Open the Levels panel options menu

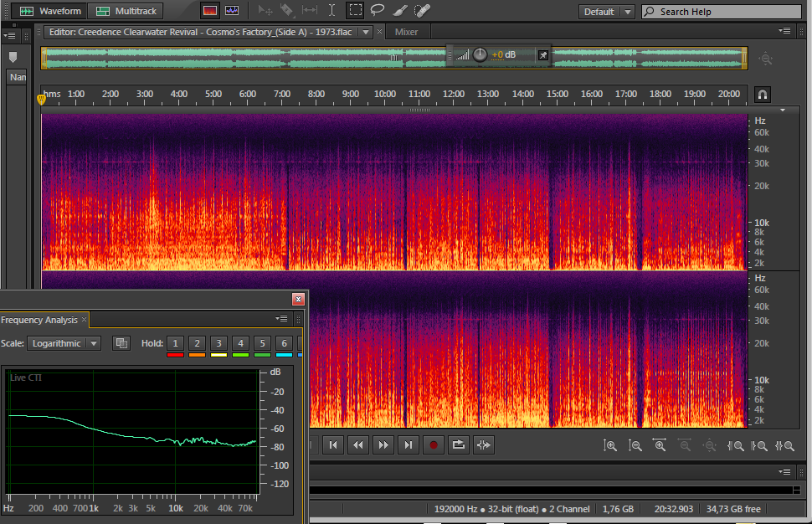784,472
